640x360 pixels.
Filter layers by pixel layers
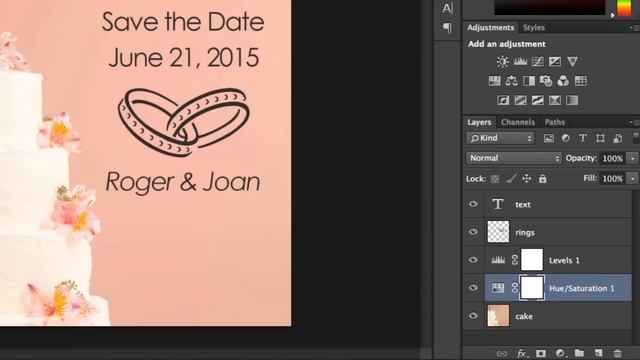coord(549,138)
